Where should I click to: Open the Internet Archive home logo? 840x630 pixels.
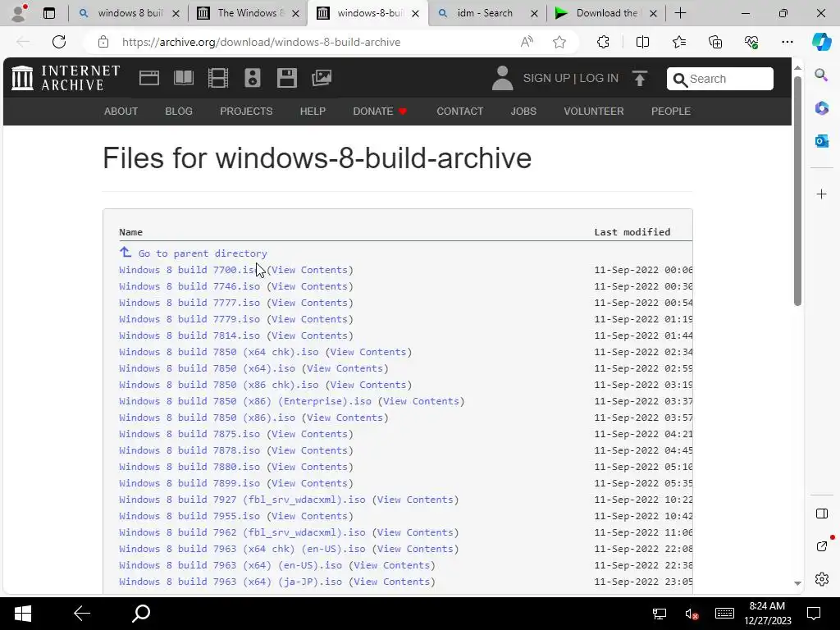point(66,78)
